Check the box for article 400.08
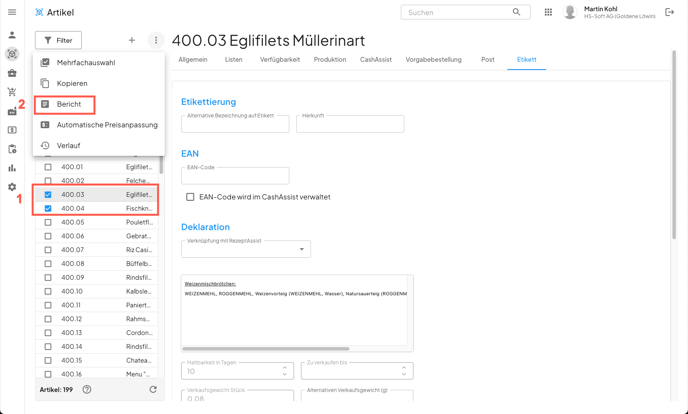 pos(48,264)
